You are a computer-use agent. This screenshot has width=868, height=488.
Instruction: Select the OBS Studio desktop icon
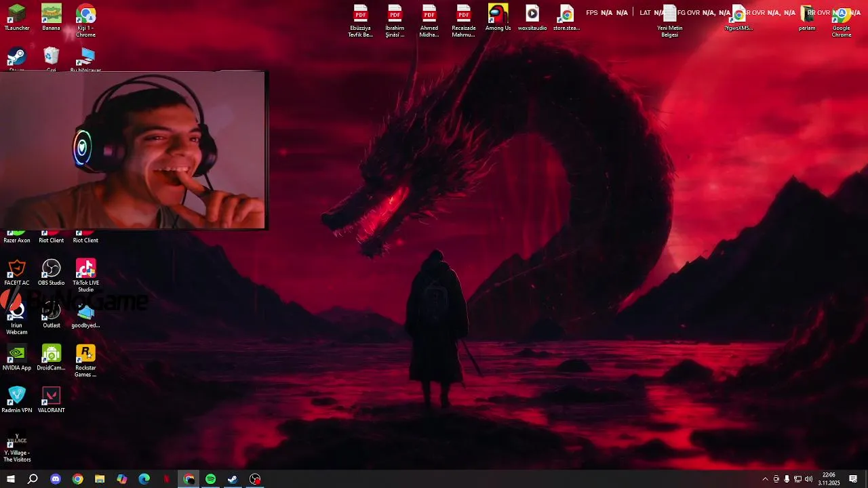click(x=51, y=272)
